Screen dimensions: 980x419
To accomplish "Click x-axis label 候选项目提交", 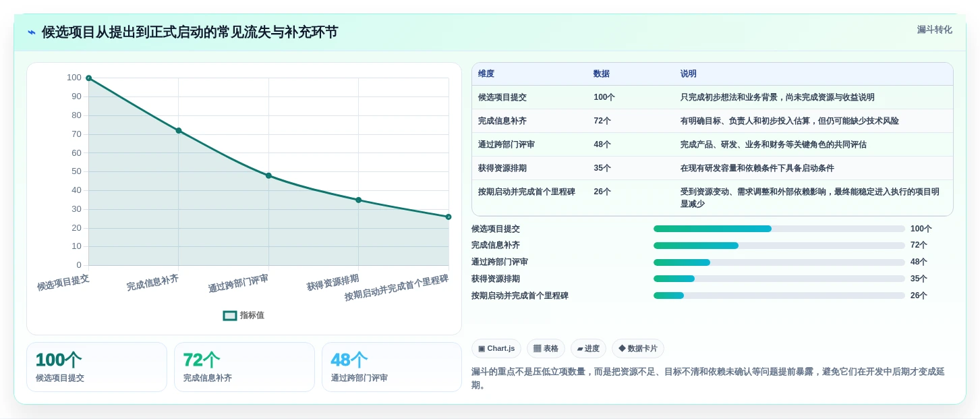I will click(63, 282).
